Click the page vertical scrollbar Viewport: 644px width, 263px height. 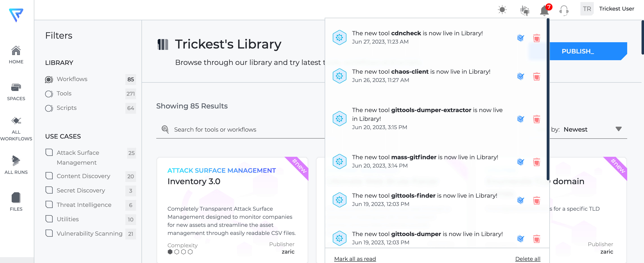(x=642, y=38)
